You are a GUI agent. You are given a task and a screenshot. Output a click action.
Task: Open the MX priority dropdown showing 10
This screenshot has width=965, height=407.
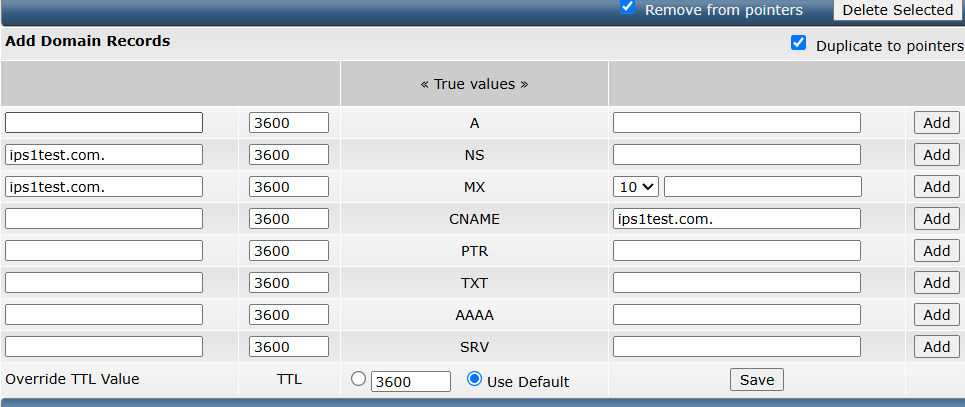(x=636, y=187)
